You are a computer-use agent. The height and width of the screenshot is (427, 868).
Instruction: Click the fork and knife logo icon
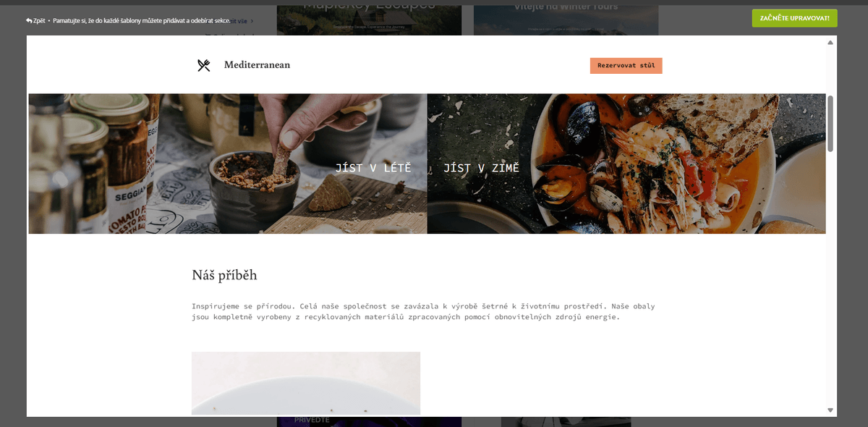click(x=204, y=66)
